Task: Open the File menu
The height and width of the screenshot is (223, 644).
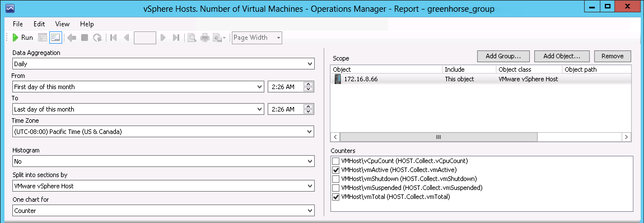Action: pos(18,24)
